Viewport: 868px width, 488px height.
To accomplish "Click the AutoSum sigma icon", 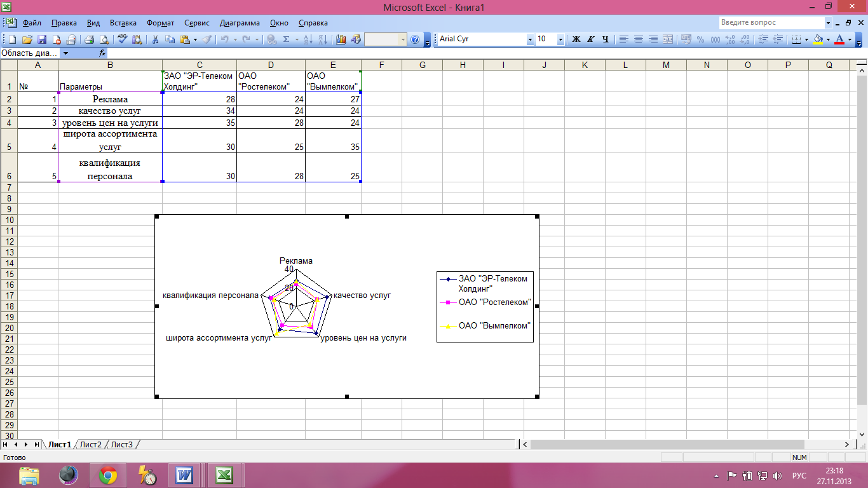I will (x=286, y=39).
